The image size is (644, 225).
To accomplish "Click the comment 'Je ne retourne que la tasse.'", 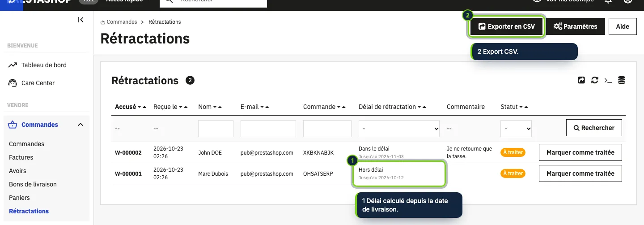I will coord(469,152).
